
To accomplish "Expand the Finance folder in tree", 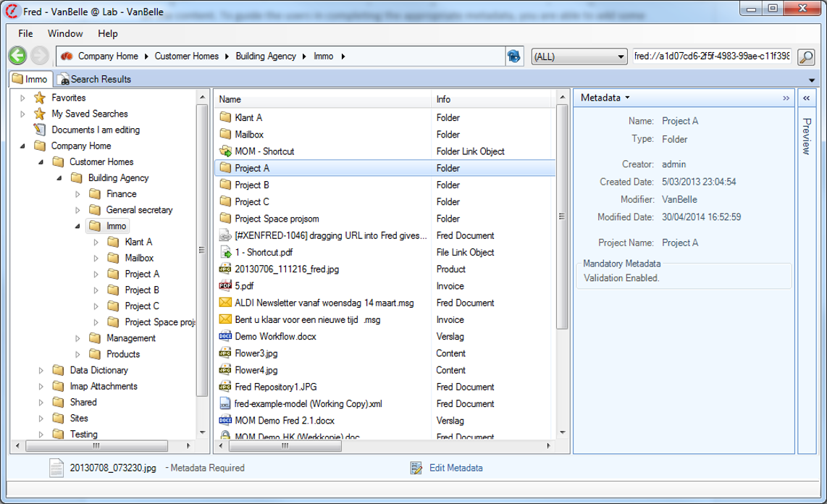I will click(77, 194).
